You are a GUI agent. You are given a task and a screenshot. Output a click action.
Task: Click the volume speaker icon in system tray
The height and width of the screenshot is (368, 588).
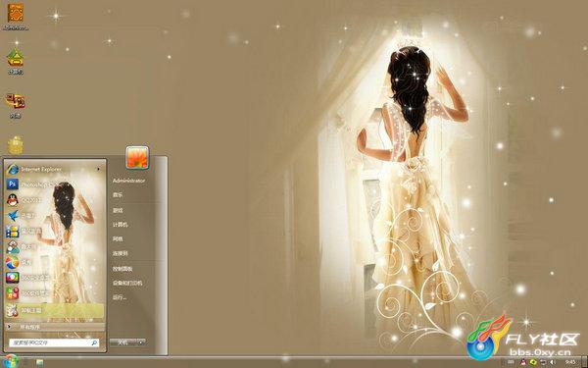click(553, 362)
